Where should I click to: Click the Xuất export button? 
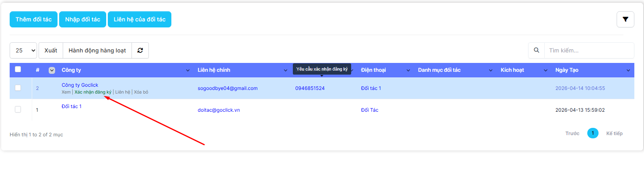pyautogui.click(x=51, y=50)
